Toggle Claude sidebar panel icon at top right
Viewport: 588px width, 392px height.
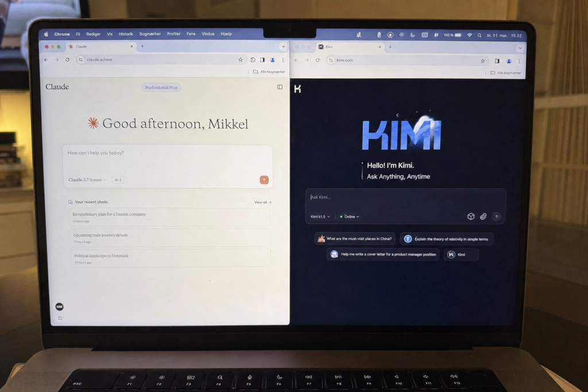280,87
